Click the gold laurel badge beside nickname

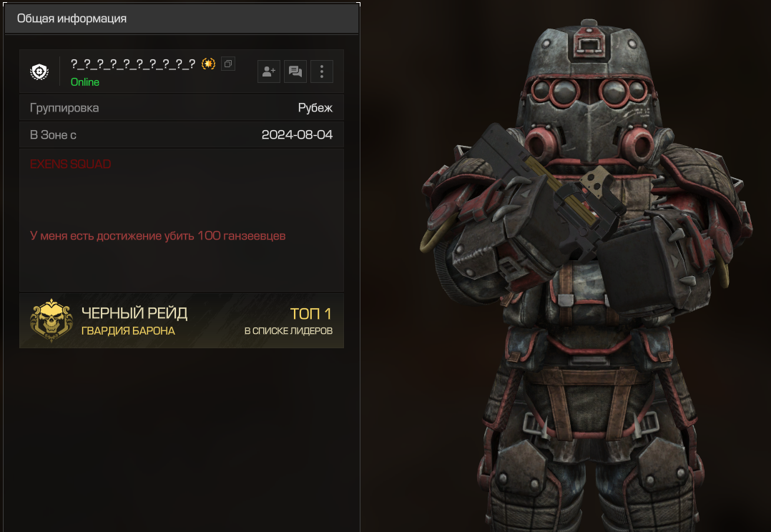coord(209,64)
